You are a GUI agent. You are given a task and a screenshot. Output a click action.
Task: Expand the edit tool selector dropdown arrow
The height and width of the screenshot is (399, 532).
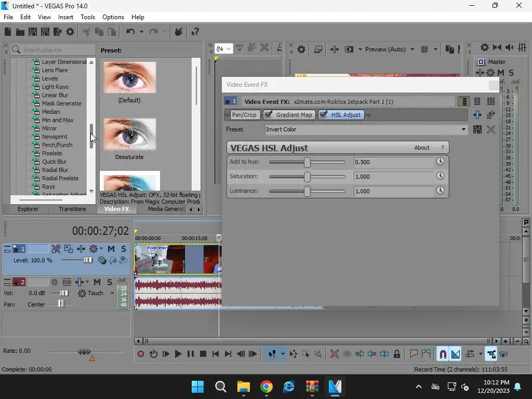coord(283,354)
